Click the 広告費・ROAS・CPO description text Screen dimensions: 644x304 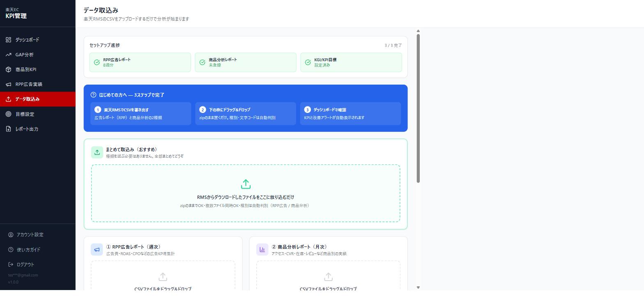[x=140, y=254]
